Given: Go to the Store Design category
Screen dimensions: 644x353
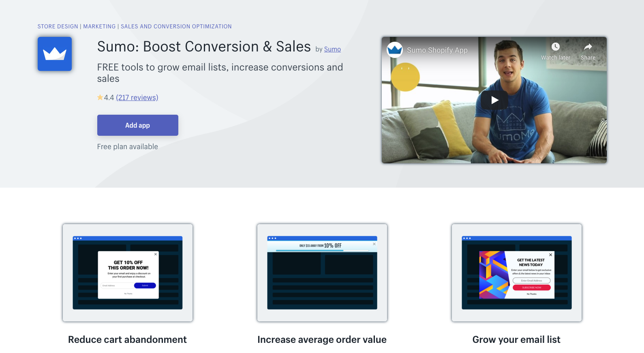Looking at the screenshot, I should (x=58, y=26).
